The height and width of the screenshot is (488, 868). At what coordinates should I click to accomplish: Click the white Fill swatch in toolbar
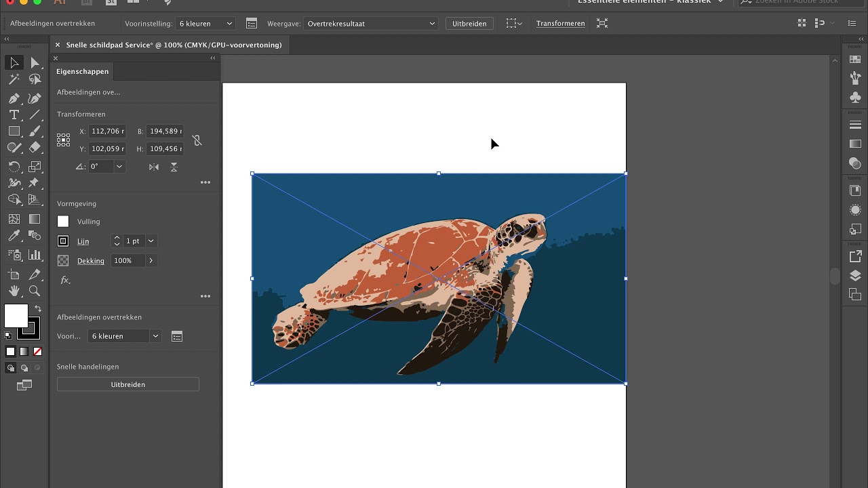point(16,316)
